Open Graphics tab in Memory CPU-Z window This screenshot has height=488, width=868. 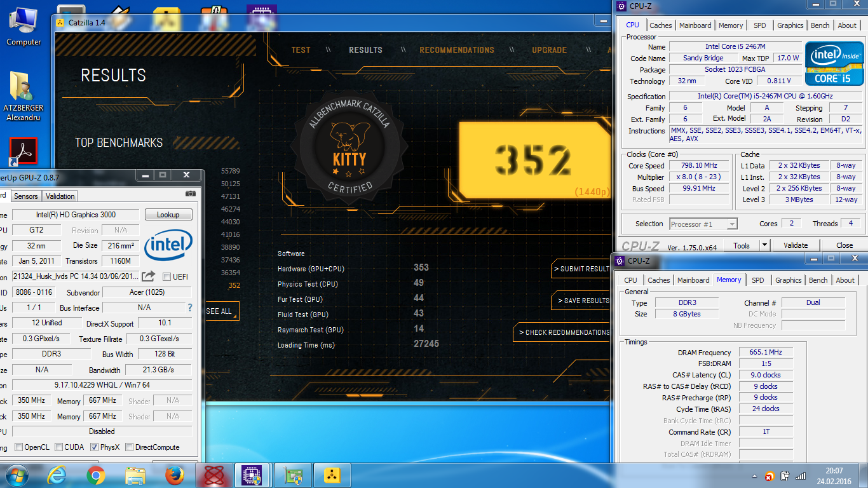788,280
